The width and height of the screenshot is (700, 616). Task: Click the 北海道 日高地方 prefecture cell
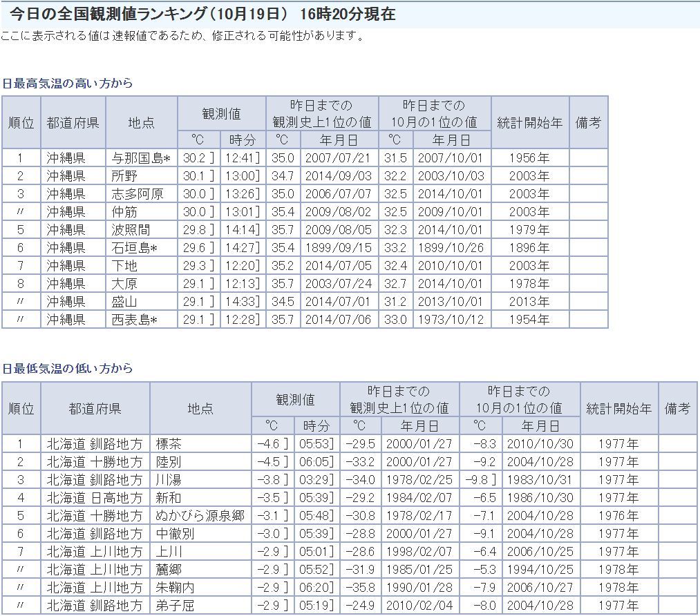pos(95,498)
